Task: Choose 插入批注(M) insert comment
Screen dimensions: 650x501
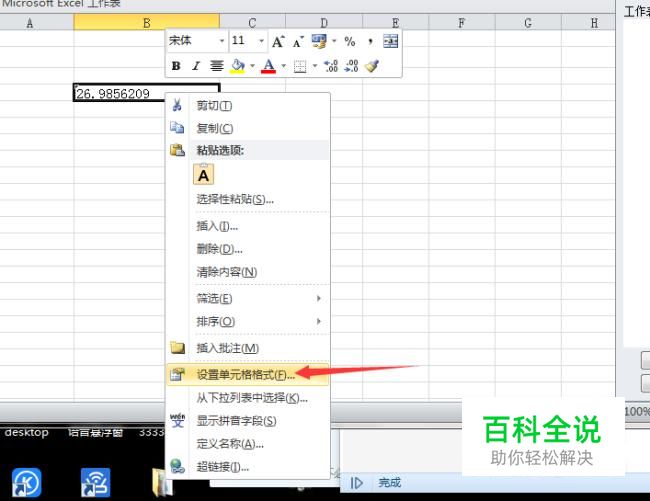Action: tap(247, 348)
